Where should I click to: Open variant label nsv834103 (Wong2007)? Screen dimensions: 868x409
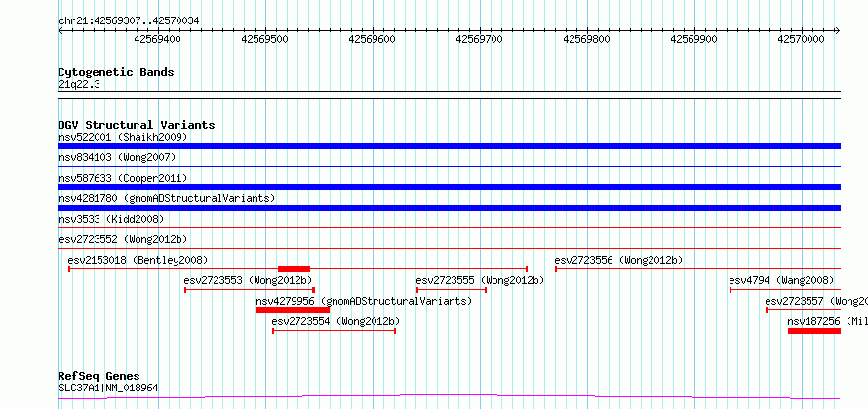[x=117, y=157]
